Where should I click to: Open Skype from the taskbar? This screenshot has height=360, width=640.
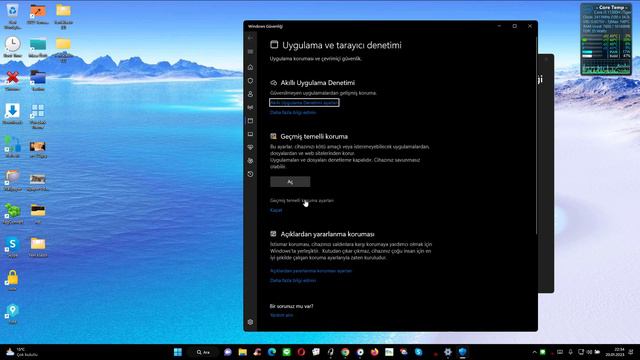[419, 352]
